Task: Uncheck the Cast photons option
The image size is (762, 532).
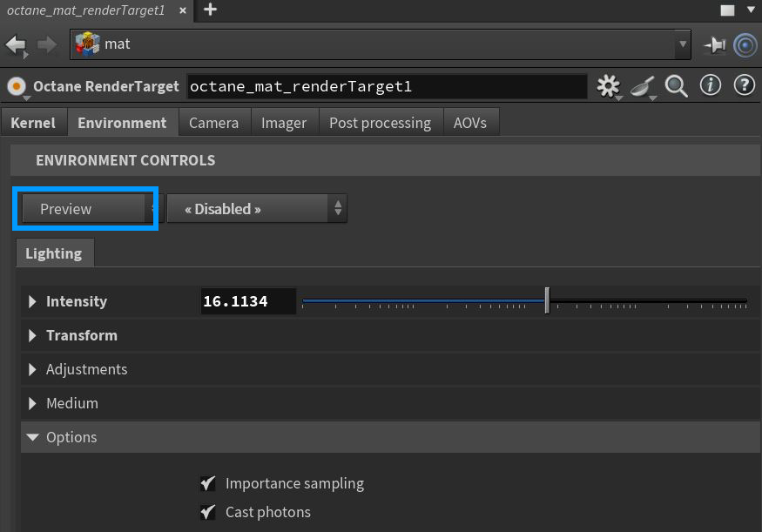Action: (x=207, y=512)
